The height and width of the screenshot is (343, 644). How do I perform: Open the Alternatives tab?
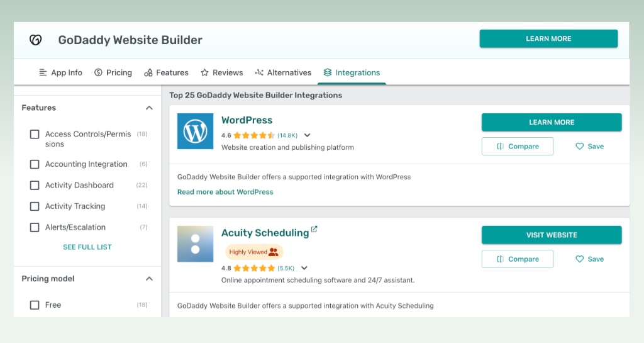[283, 73]
